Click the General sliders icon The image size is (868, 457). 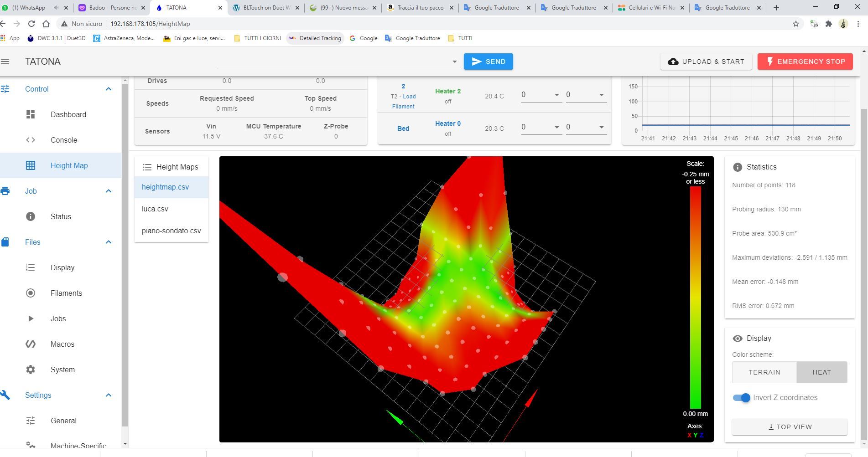pyautogui.click(x=31, y=421)
